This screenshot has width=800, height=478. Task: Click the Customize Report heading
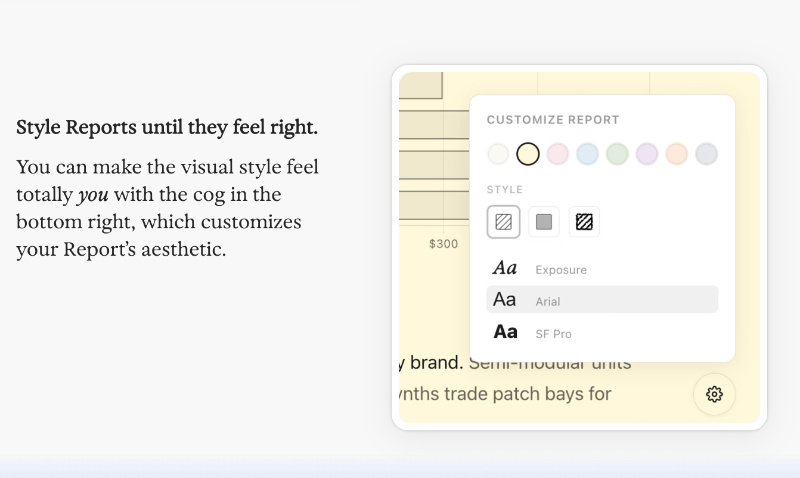[553, 120]
